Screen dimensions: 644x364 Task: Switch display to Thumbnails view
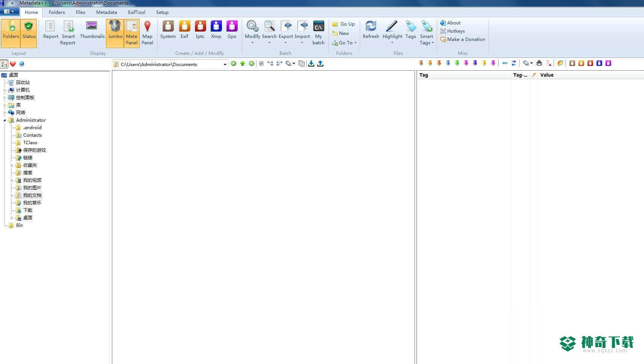point(92,30)
